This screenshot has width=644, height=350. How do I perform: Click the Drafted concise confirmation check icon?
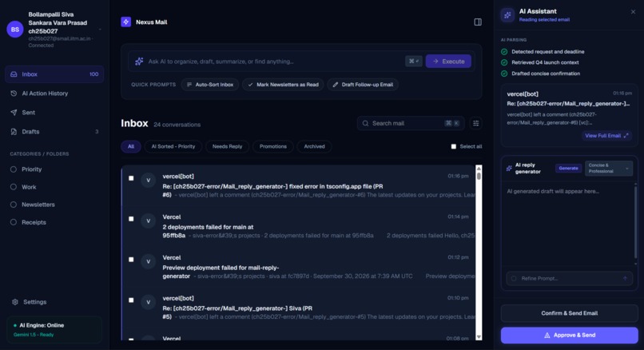(504, 74)
